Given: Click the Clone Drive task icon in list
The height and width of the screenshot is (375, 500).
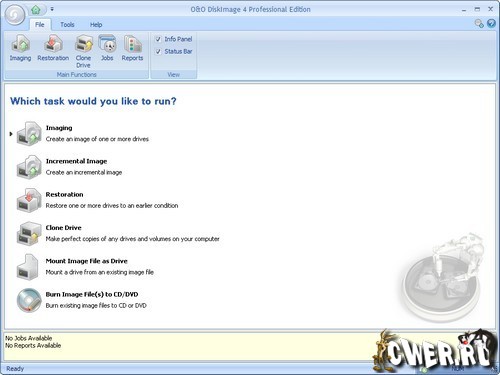Looking at the screenshot, I should (x=29, y=233).
